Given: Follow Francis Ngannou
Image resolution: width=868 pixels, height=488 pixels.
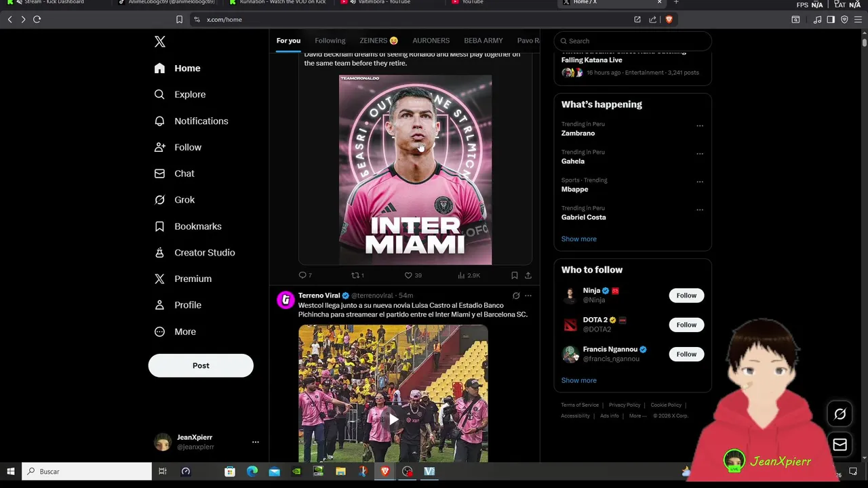Looking at the screenshot, I should pos(686,354).
